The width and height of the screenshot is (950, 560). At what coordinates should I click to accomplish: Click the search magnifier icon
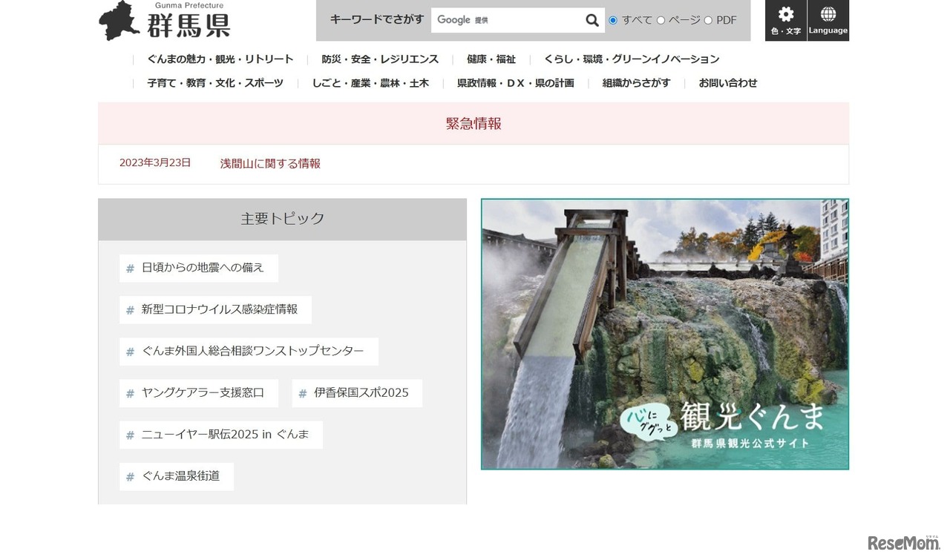[x=592, y=20]
